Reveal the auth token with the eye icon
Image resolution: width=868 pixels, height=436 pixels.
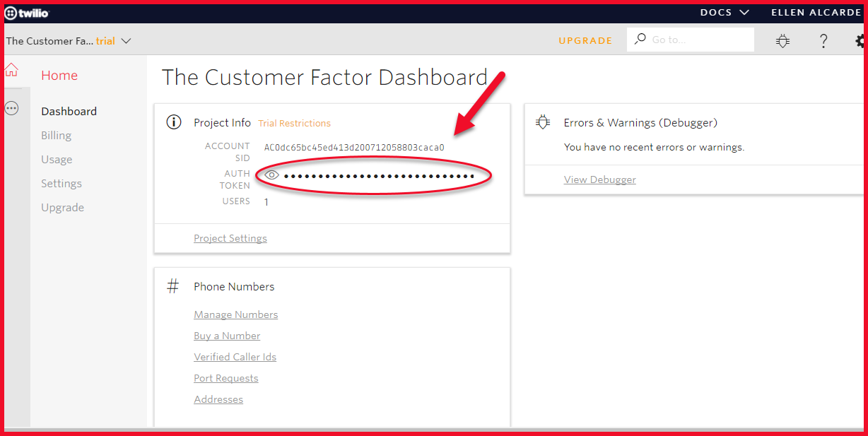272,175
